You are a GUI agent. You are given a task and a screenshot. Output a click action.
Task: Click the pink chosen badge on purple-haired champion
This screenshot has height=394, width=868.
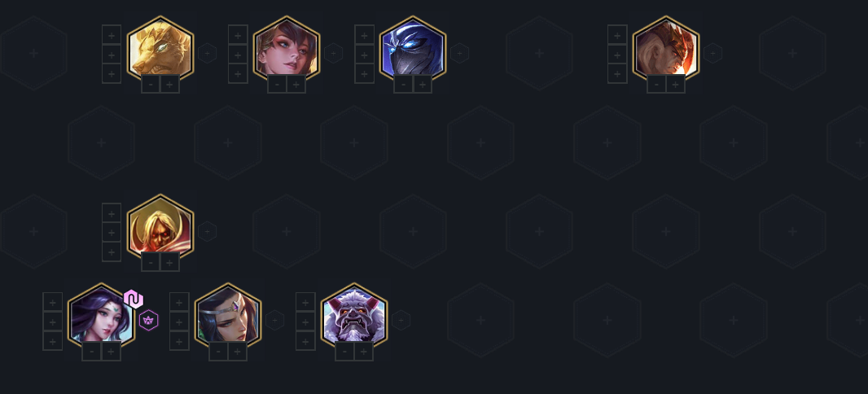coord(134,300)
